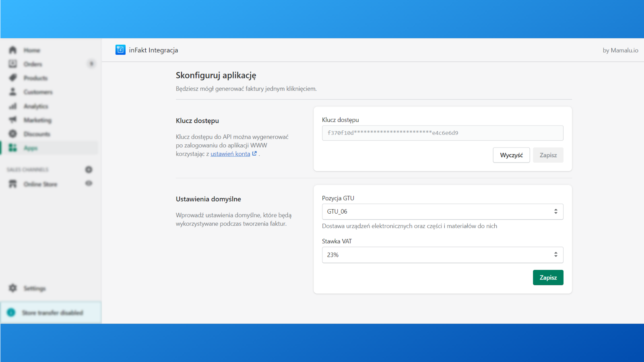Open Marketing using megaphone icon
Image resolution: width=644 pixels, height=362 pixels.
point(13,120)
